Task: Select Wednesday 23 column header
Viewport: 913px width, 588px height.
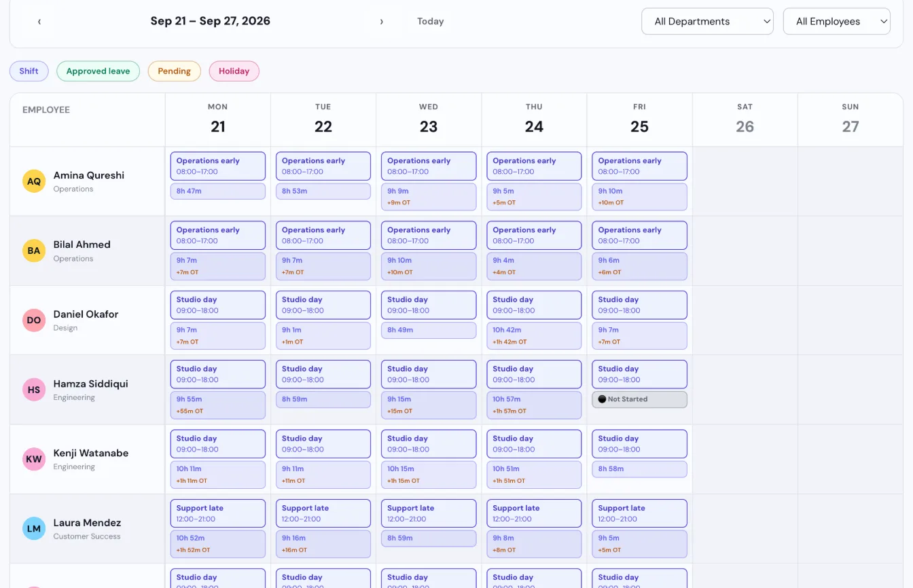Action: [429, 120]
